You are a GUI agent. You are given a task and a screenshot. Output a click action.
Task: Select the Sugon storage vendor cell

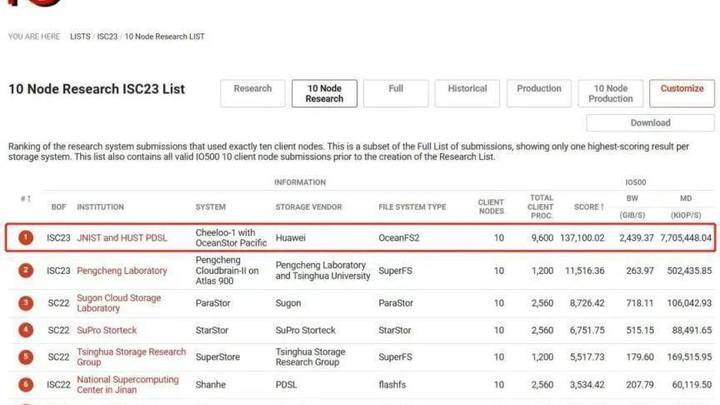coord(288,303)
